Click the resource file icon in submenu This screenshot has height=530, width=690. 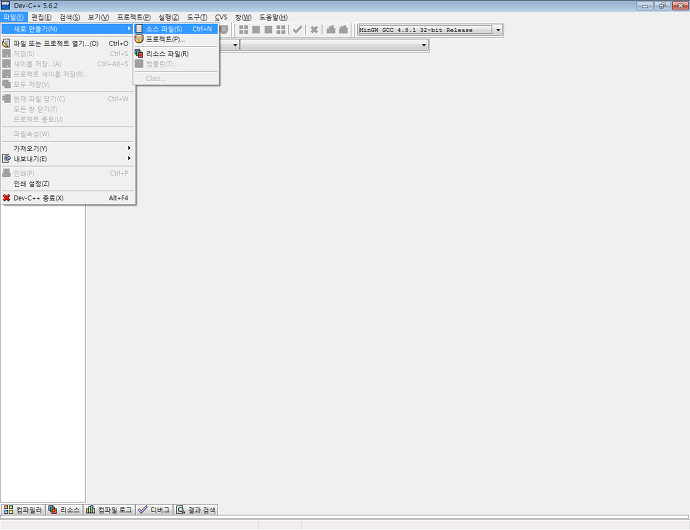(x=139, y=53)
